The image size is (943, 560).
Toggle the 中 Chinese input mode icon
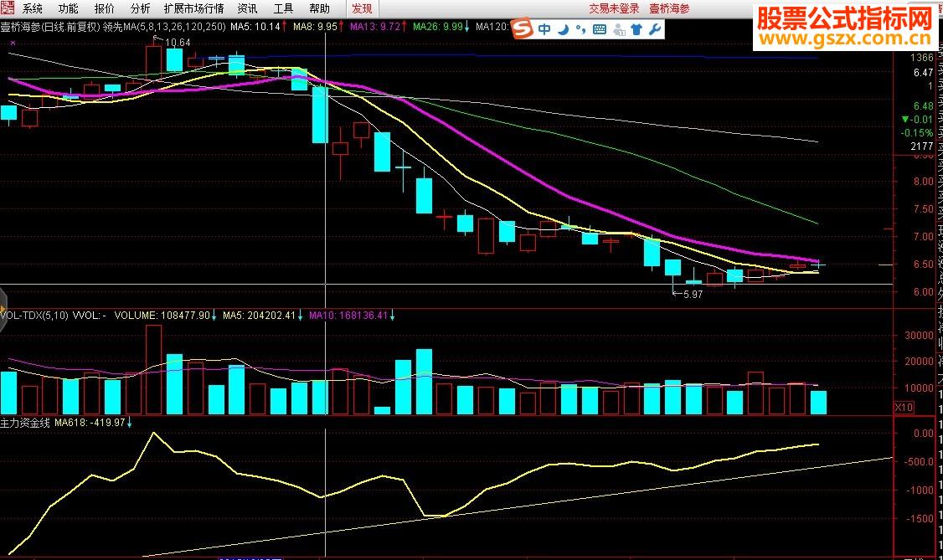click(x=545, y=28)
